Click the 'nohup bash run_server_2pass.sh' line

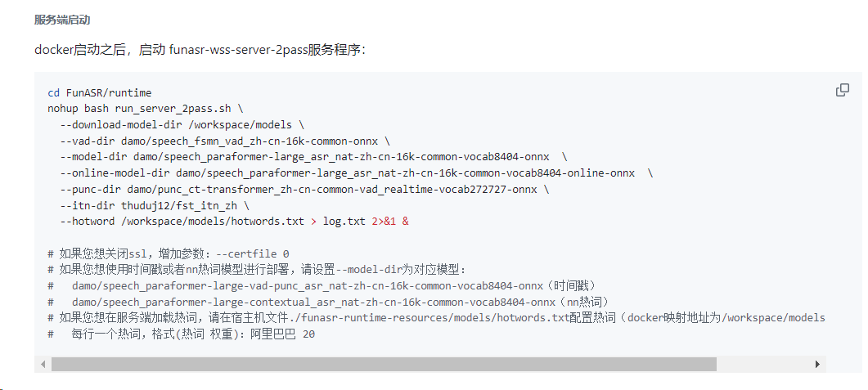point(145,108)
